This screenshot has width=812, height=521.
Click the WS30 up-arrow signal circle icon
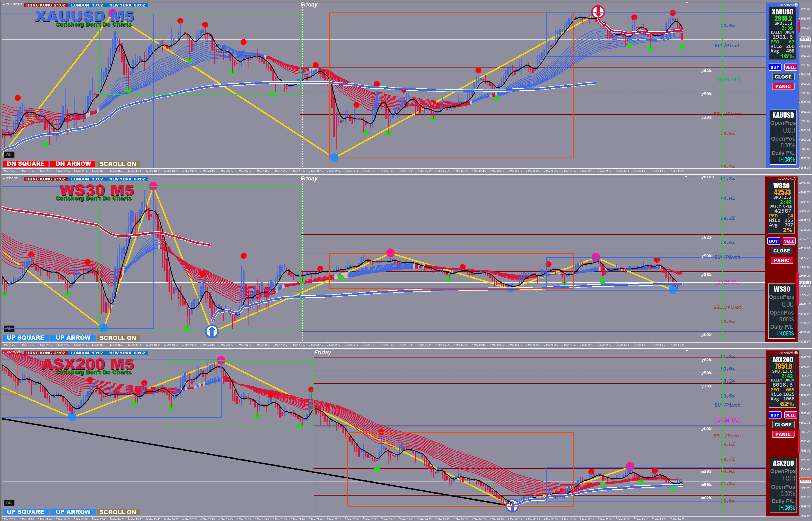pyautogui.click(x=212, y=331)
